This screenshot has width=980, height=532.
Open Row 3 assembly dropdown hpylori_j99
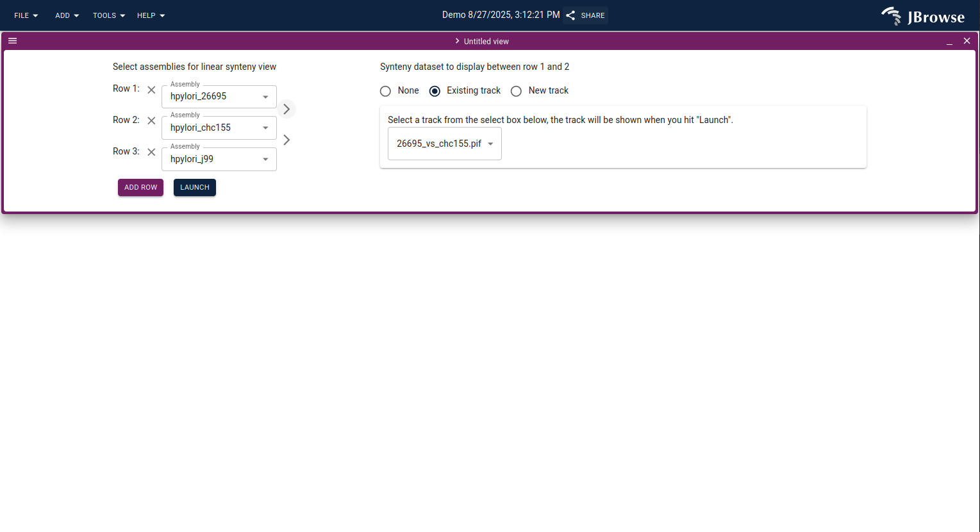pyautogui.click(x=219, y=159)
